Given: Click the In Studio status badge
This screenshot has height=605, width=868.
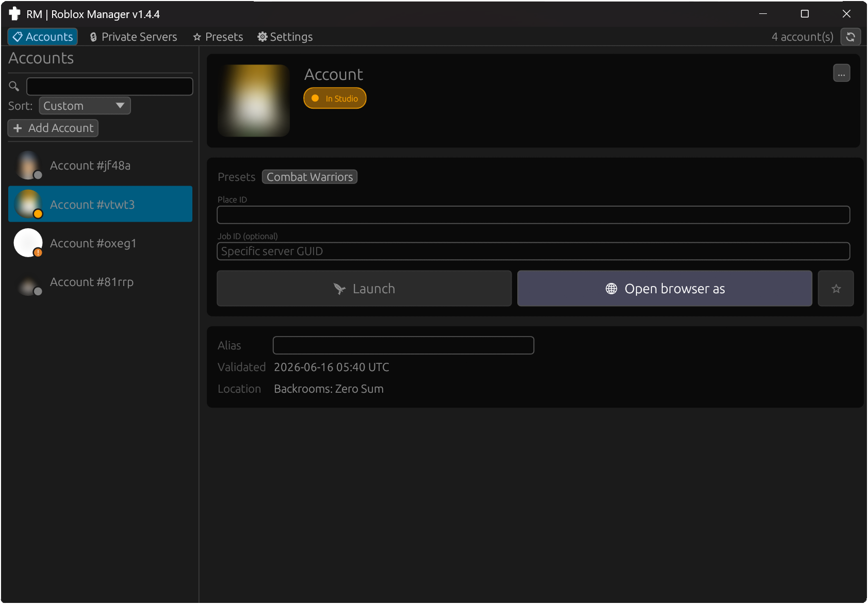Looking at the screenshot, I should (x=335, y=98).
